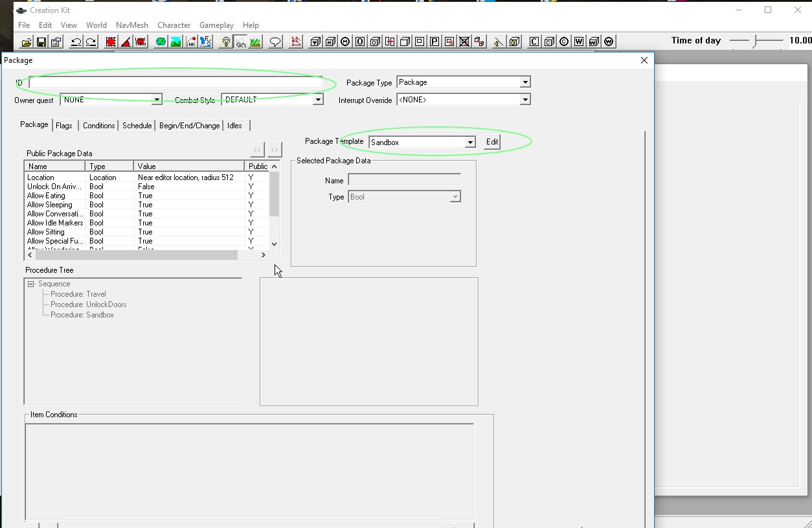Toggle the light bulb icon in toolbar
Image resolution: width=812 pixels, height=528 pixels.
coord(226,42)
